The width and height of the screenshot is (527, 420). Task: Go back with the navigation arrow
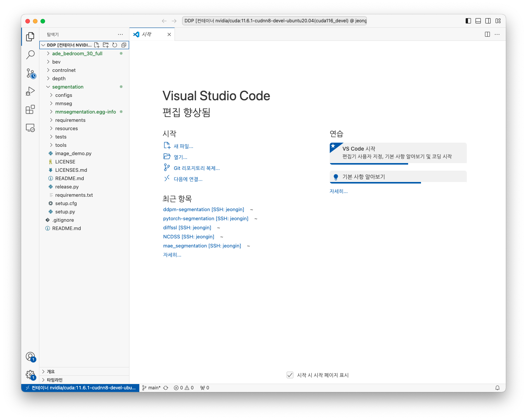[x=164, y=21]
